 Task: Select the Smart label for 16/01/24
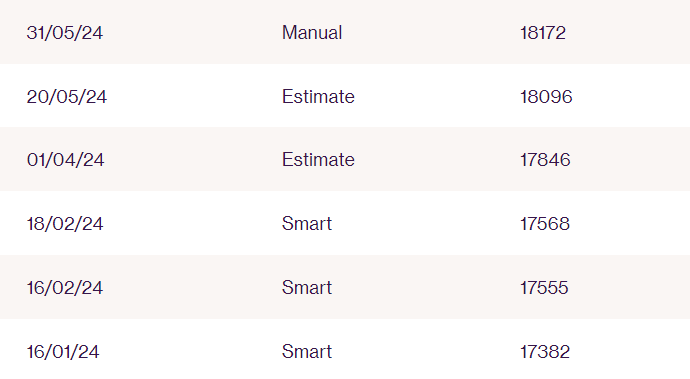(307, 351)
